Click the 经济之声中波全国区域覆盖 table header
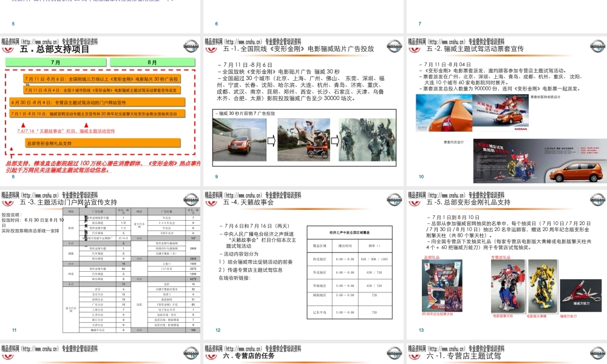The width and height of the screenshot is (607, 364). pyautogui.click(x=350, y=232)
